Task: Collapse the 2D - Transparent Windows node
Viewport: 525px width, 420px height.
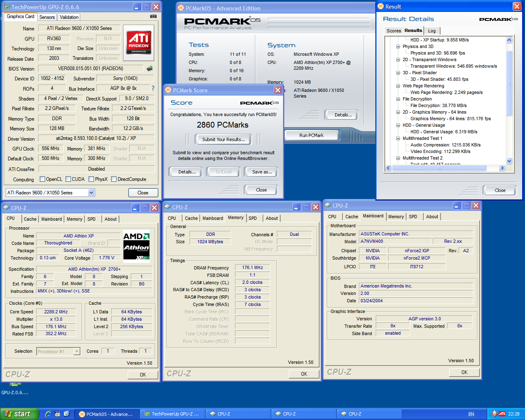Action: point(398,59)
